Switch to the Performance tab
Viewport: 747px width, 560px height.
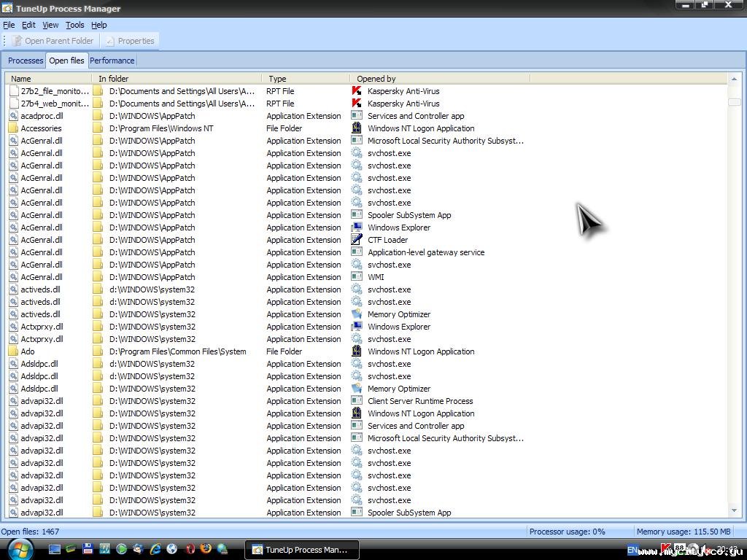coord(112,61)
